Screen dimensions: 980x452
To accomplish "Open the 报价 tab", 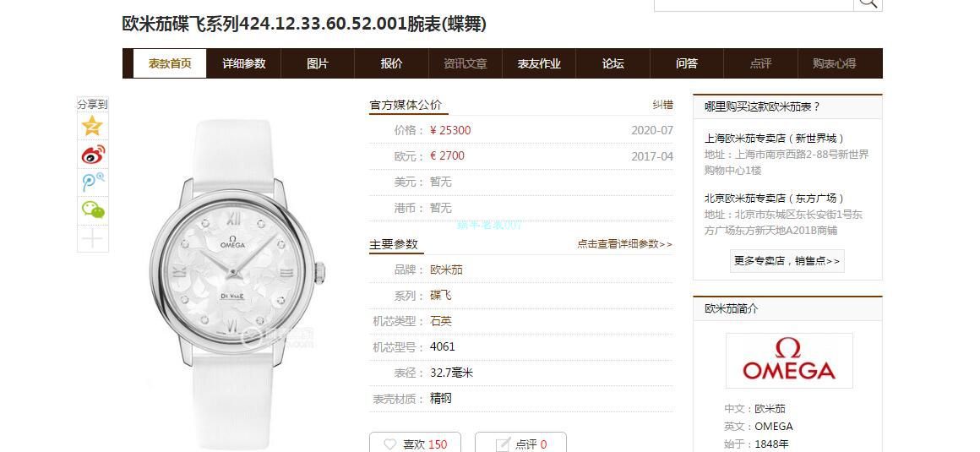I will pos(391,63).
